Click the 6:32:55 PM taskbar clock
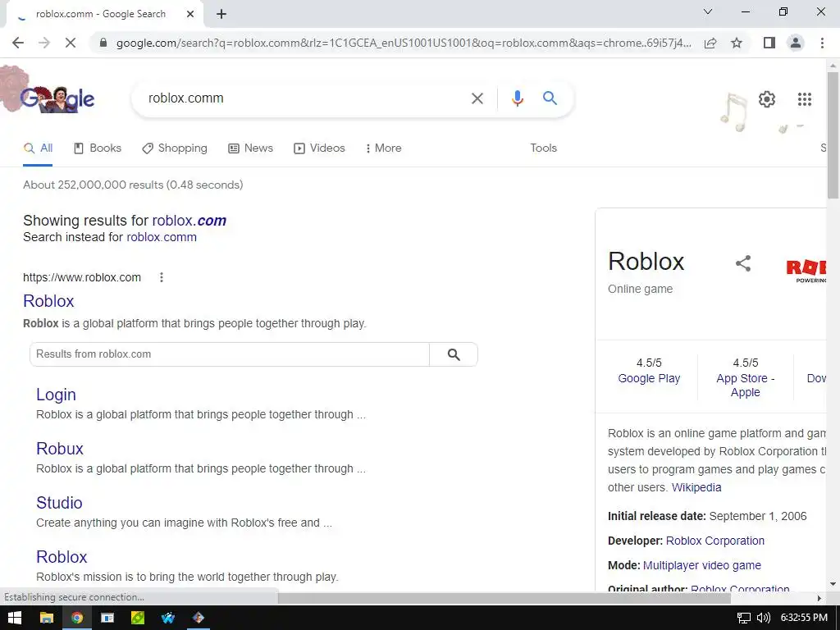The height and width of the screenshot is (630, 840). (804, 618)
